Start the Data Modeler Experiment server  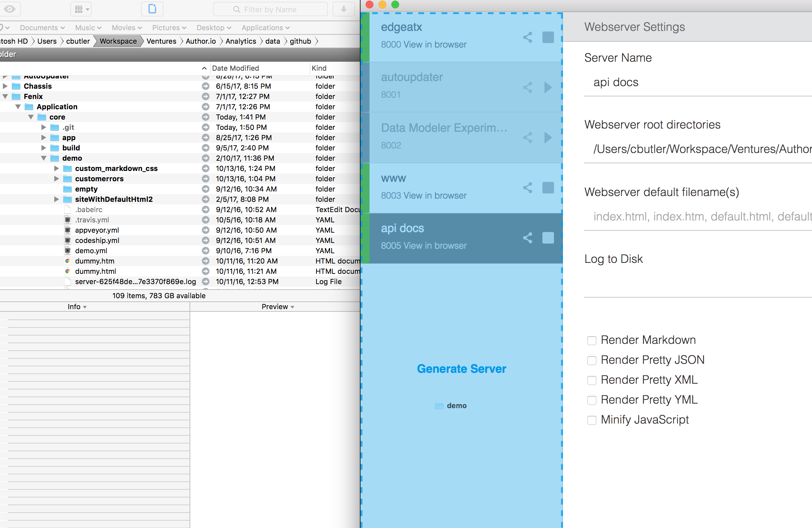(548, 138)
